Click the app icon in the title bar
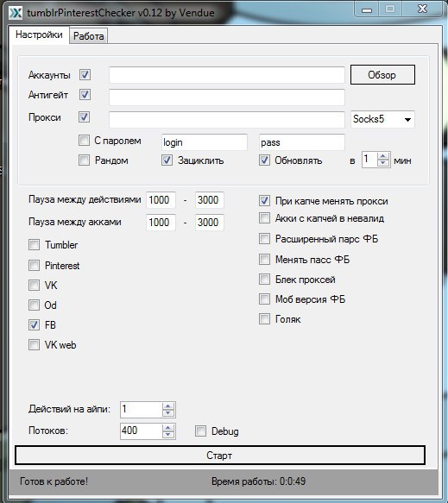Screen dimensions: 448x503 click(16, 13)
